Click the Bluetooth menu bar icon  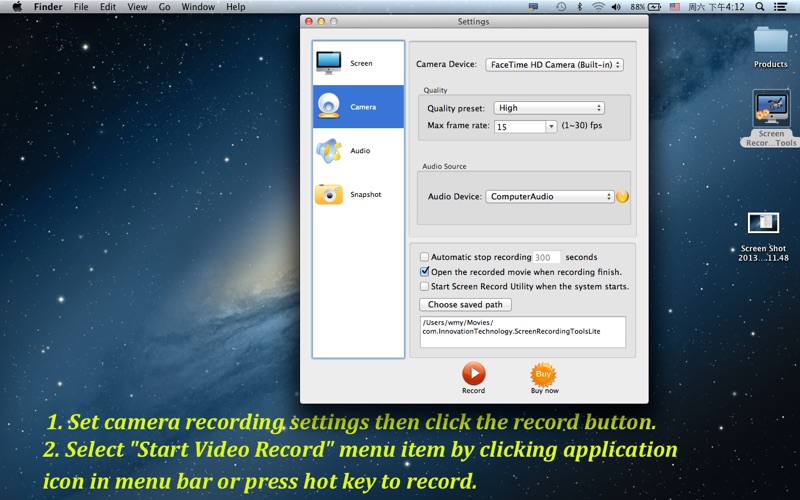click(579, 7)
